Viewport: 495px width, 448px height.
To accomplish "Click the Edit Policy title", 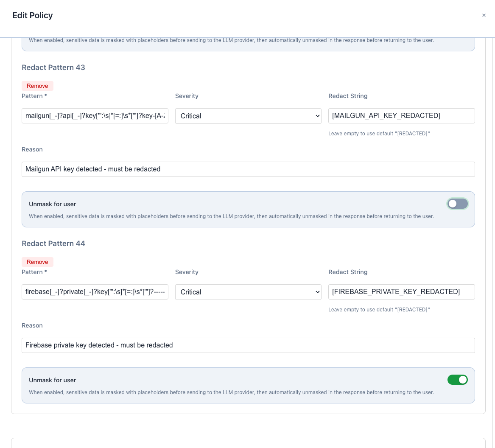I will [33, 15].
